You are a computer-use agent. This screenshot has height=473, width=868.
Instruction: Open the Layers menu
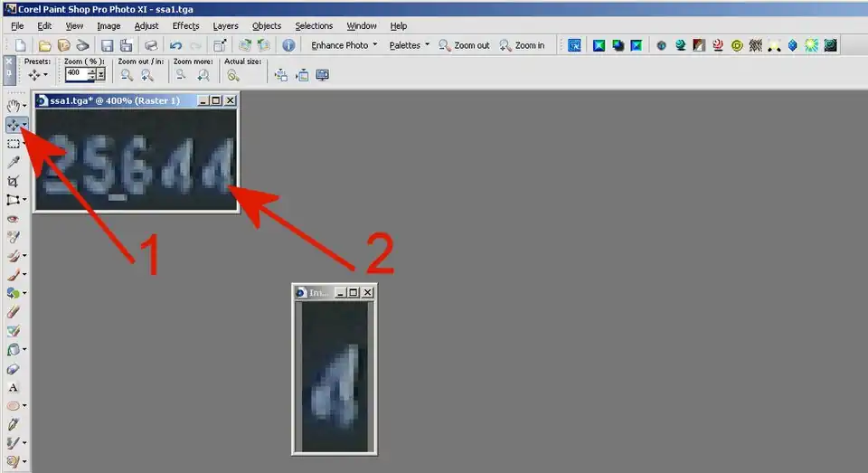[x=225, y=26]
